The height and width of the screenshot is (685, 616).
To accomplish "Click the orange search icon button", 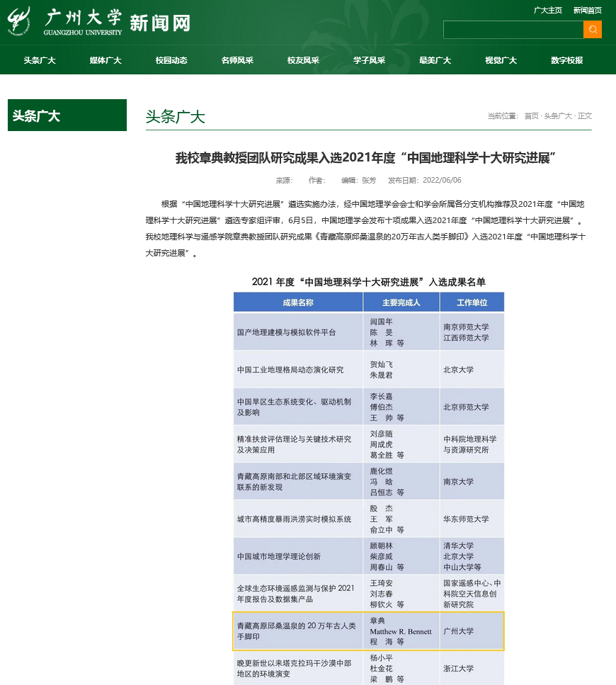I will [x=593, y=29].
